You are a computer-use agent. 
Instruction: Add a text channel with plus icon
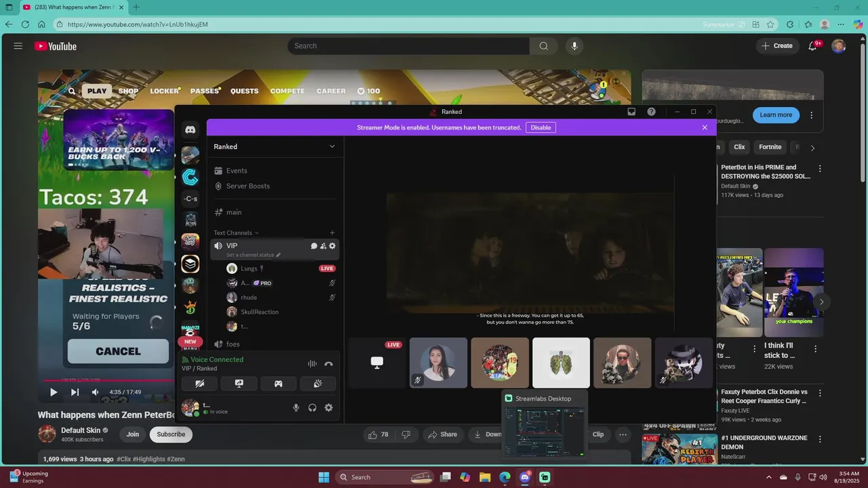point(332,232)
